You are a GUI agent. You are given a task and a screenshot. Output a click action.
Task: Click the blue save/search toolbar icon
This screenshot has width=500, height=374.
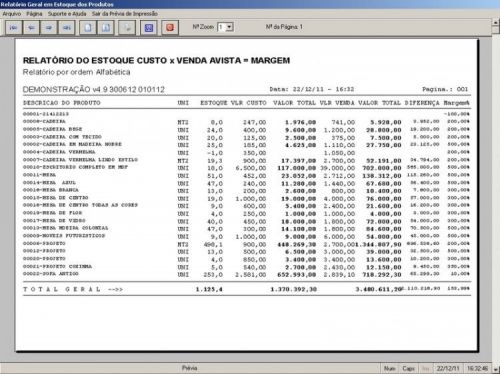pos(149,28)
